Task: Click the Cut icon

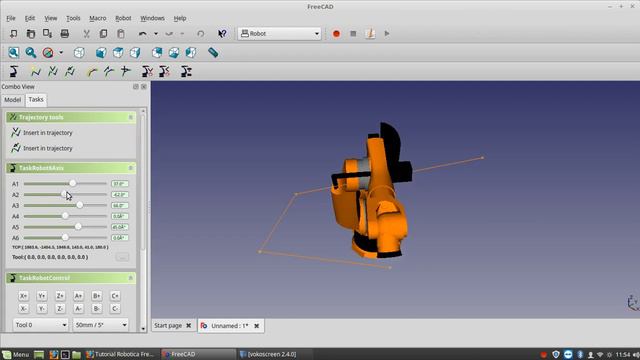Action: [86, 33]
